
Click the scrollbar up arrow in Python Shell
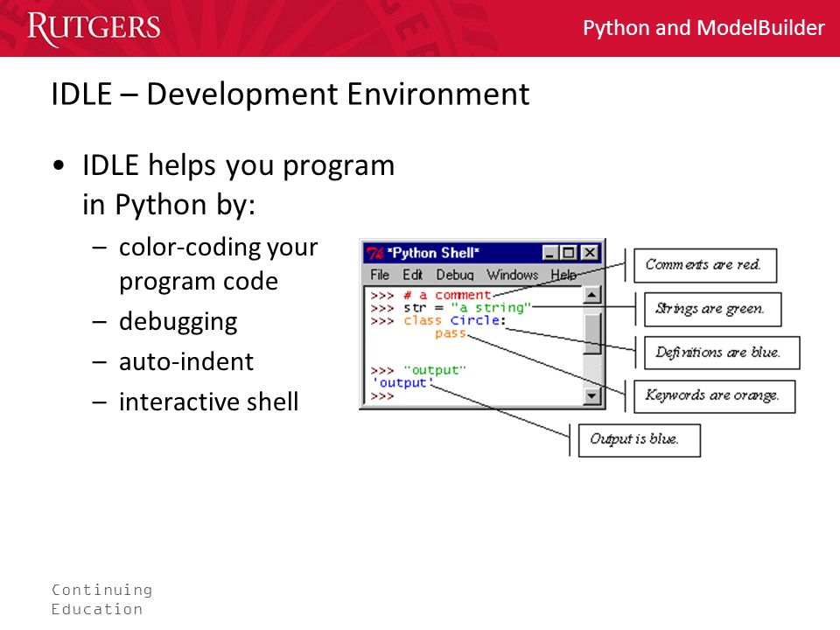click(591, 295)
